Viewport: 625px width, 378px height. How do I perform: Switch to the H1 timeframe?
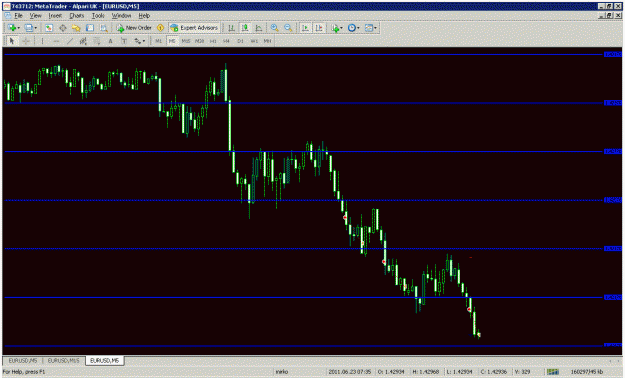click(213, 41)
